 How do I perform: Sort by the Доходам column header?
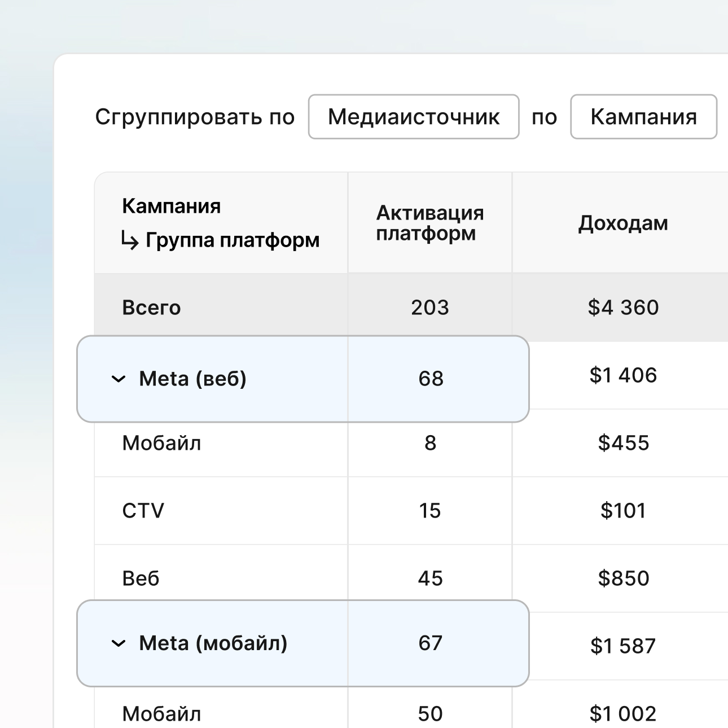tap(622, 223)
